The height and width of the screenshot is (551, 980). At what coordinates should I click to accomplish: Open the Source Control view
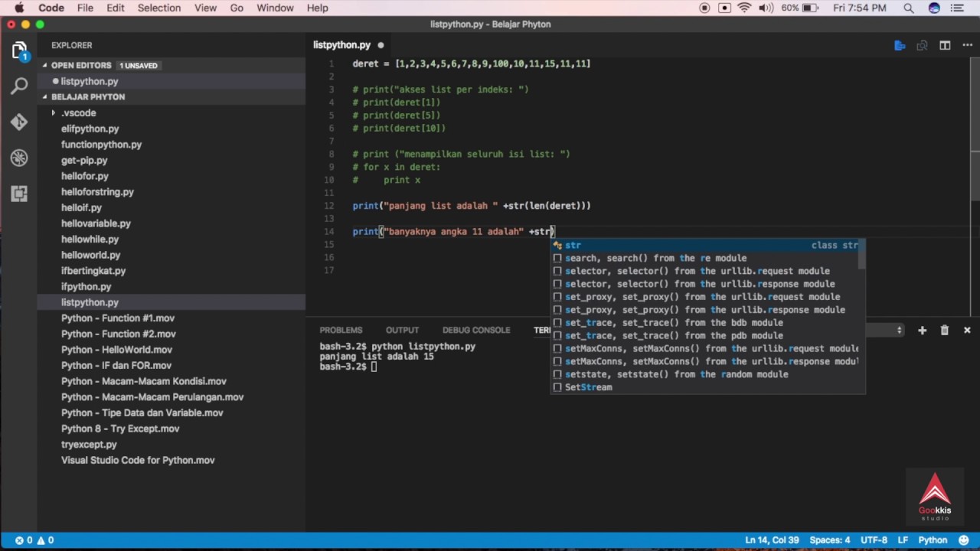click(20, 122)
